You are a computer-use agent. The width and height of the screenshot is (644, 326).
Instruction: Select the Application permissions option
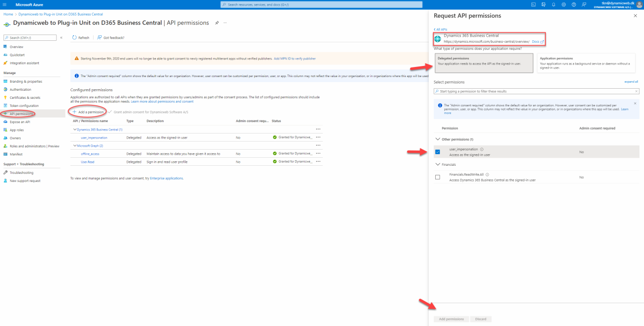pos(588,61)
